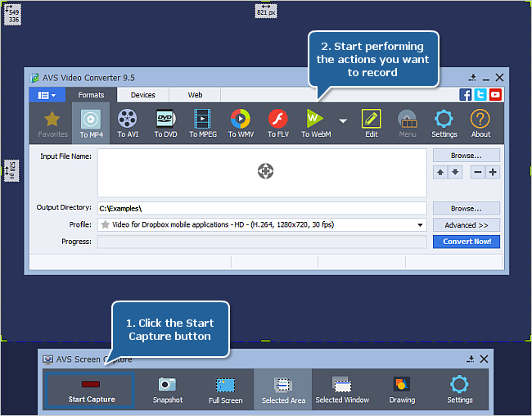Screen dimensions: 532x416
Task: Open the Menu toolbar item
Action: (407, 124)
